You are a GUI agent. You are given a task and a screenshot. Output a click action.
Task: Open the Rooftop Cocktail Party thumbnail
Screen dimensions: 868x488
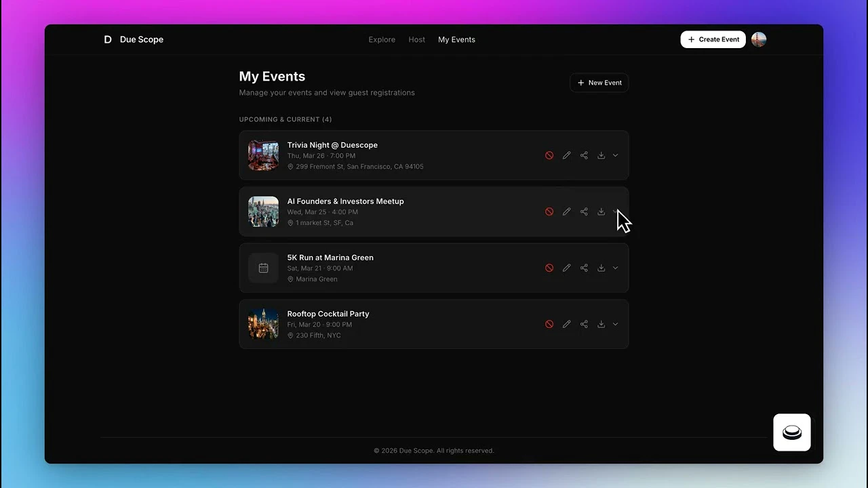pyautogui.click(x=263, y=324)
